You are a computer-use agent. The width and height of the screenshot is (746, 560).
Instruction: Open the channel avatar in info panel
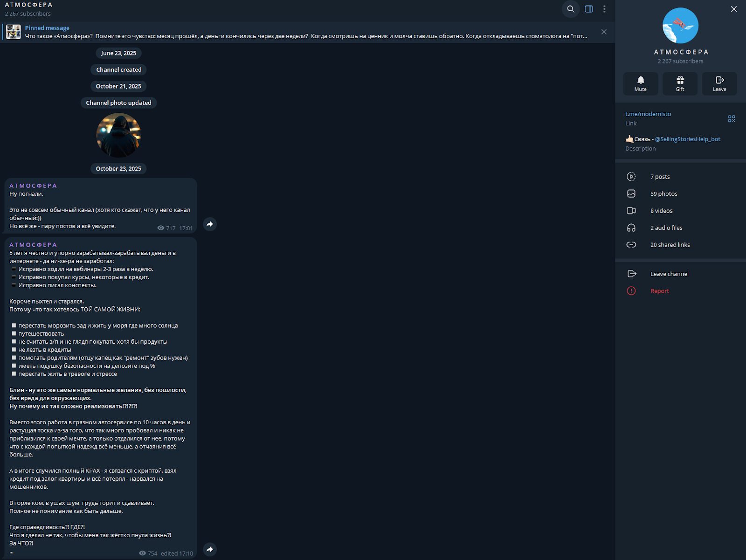tap(680, 26)
